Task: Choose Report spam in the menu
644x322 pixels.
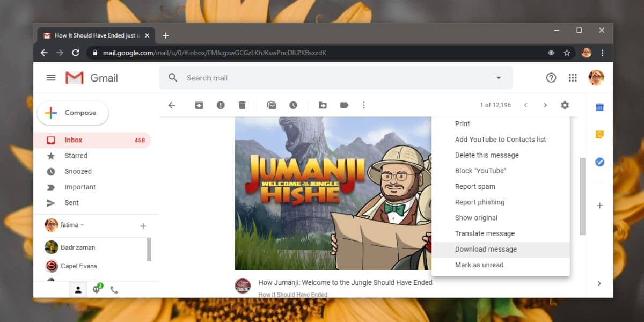Action: [501, 187]
